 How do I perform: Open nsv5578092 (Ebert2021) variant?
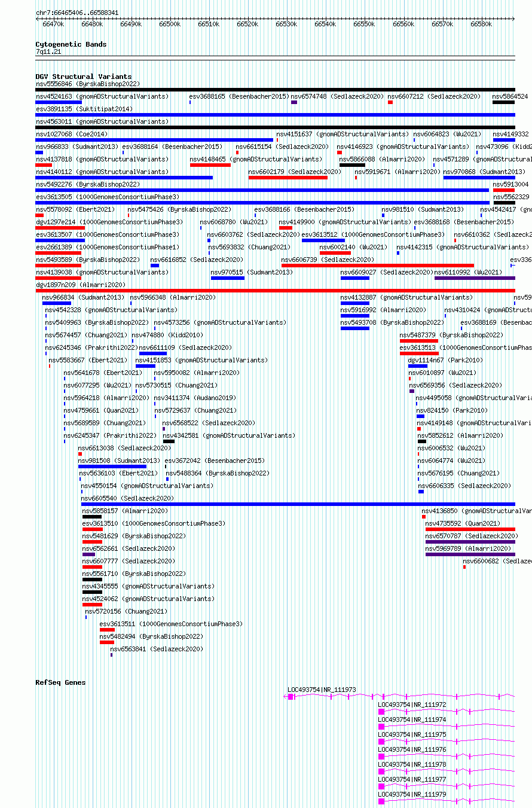coord(75,209)
